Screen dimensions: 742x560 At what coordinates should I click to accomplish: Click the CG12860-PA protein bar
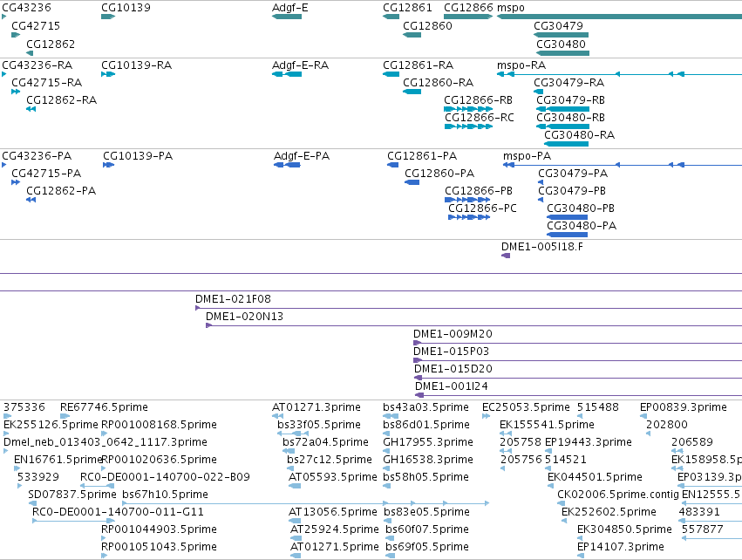[412, 182]
